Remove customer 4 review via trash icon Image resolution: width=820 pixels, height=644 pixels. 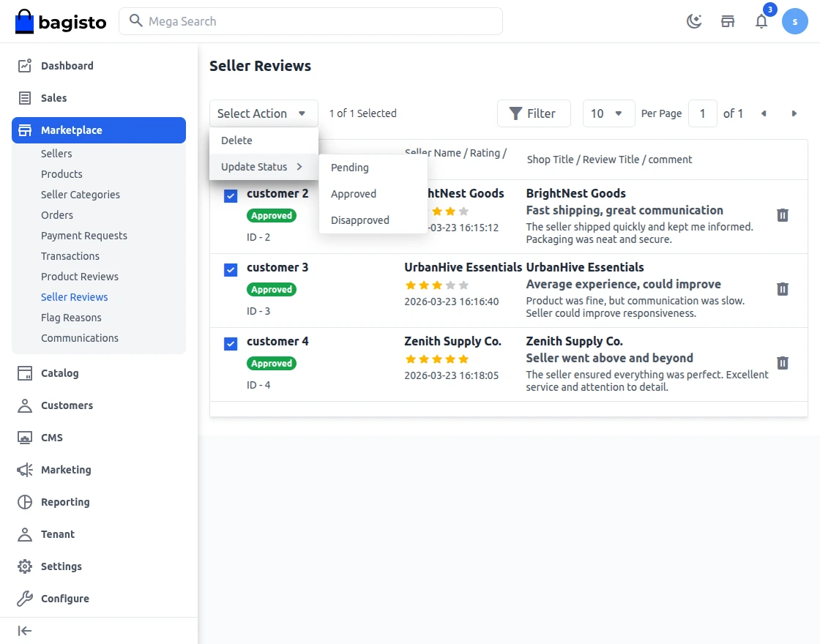click(783, 363)
